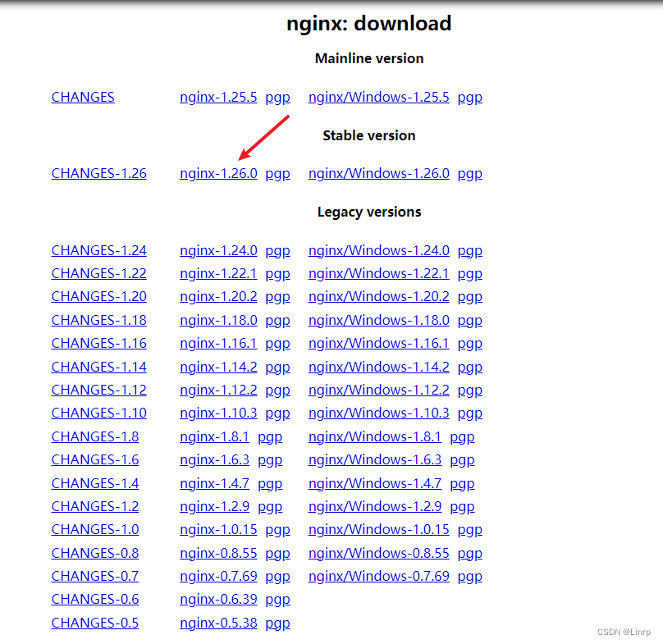
Task: Download nginx/Windows-0.7.69
Action: tap(379, 576)
